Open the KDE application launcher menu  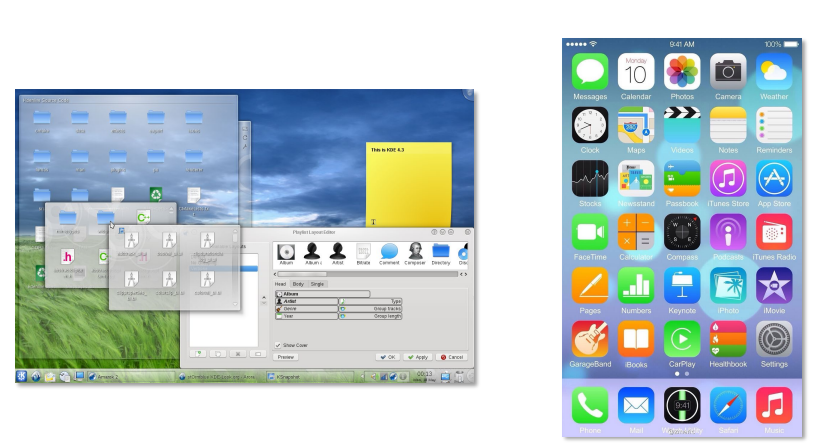[22, 376]
